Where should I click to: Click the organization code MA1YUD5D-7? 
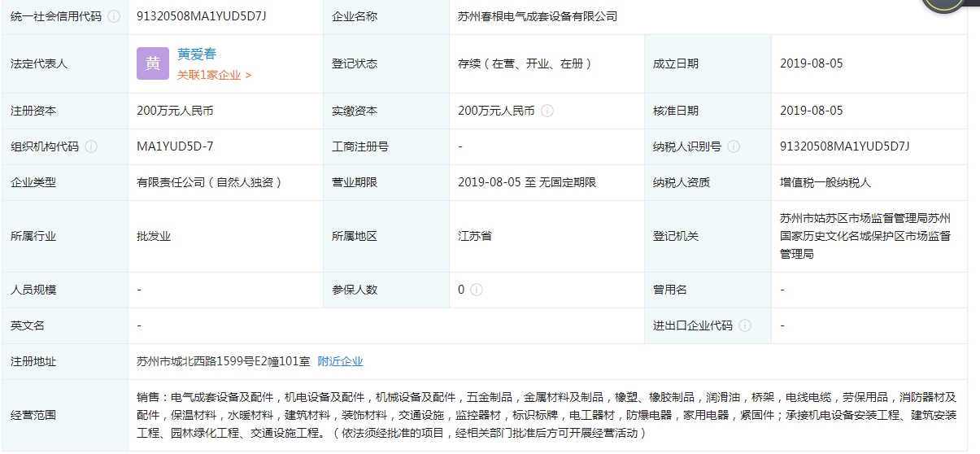(175, 146)
